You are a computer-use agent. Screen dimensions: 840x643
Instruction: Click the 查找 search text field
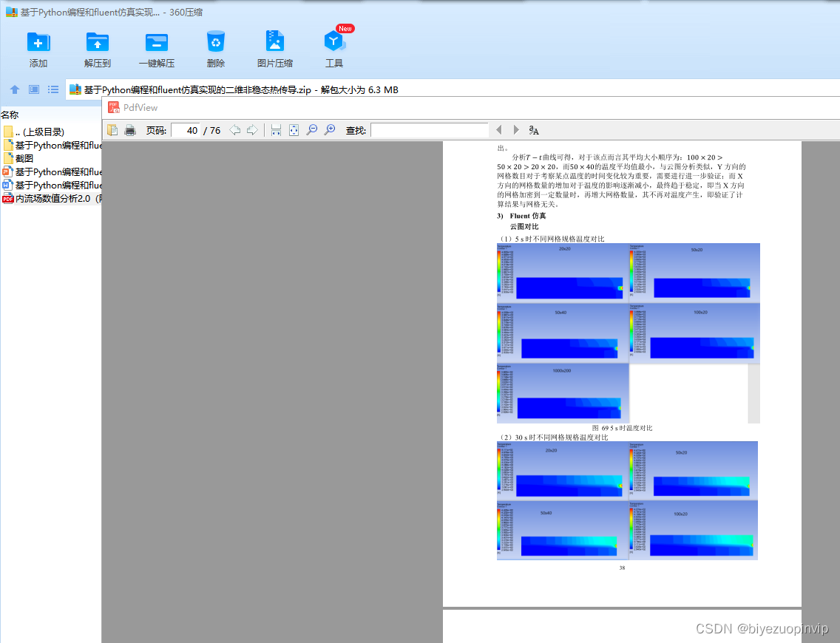pos(429,130)
